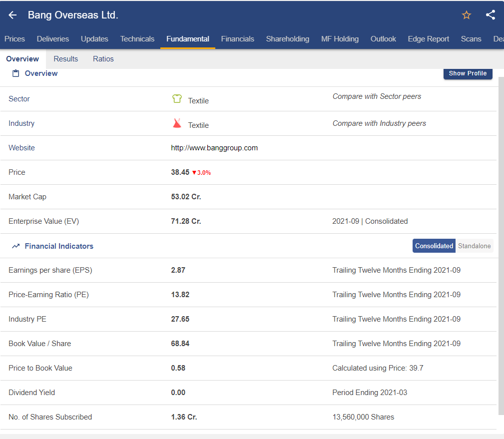Open the Prices tab
Screen dimensions: 504x439
coord(15,39)
